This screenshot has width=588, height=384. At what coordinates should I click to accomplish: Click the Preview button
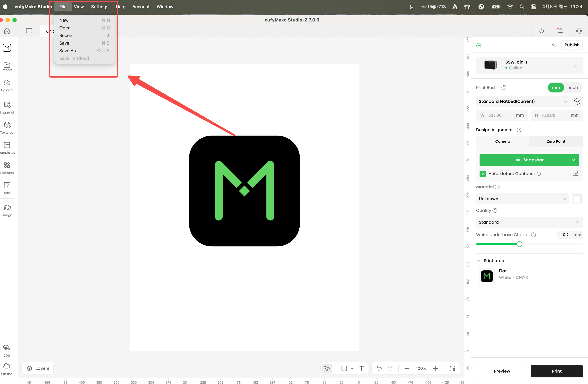coord(502,371)
